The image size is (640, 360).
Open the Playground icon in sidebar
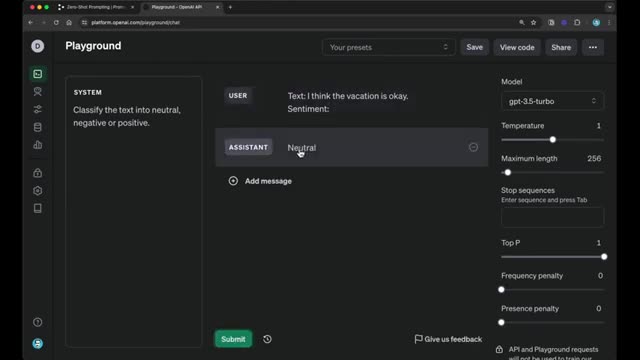(x=38, y=74)
